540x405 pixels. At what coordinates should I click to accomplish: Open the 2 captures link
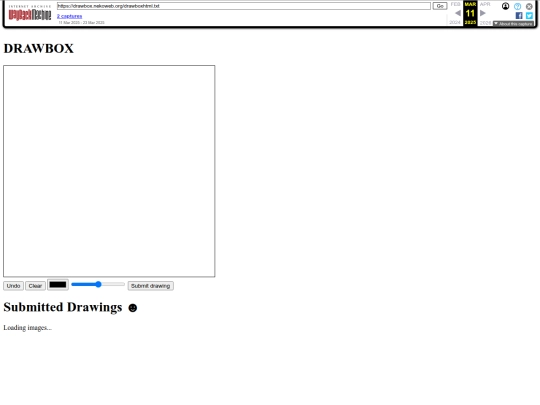[x=70, y=16]
